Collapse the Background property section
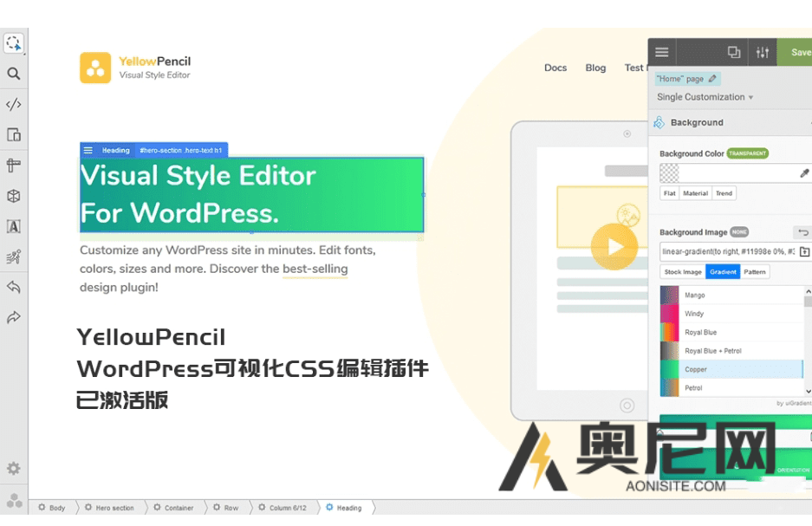 731,123
